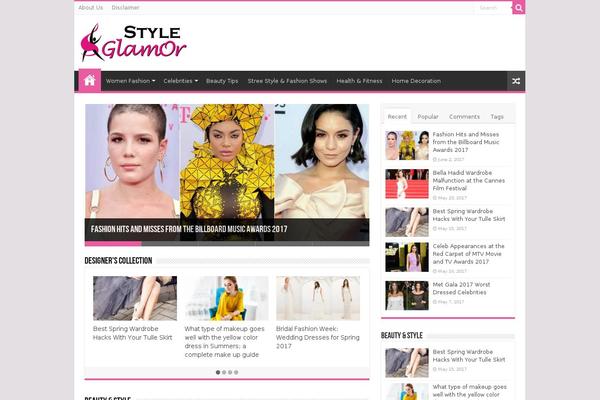Click yellow dress makeup thumbnail in Designer's Collection

click(x=227, y=298)
